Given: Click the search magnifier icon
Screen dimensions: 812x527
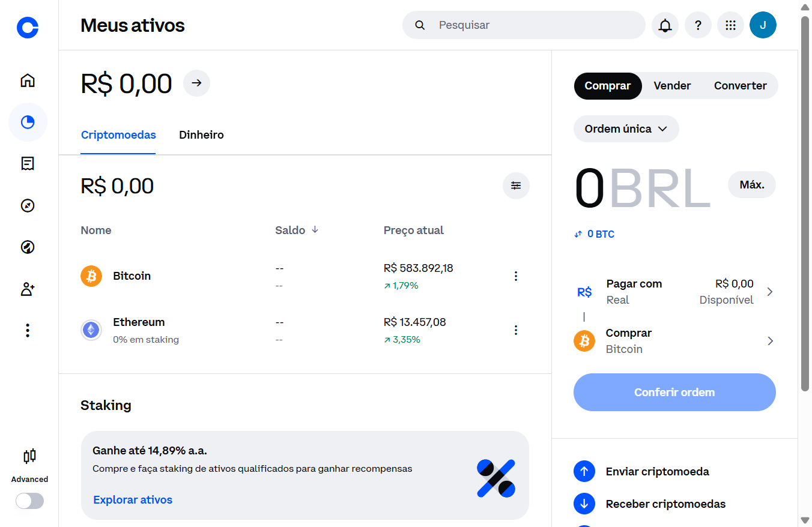Looking at the screenshot, I should point(420,25).
